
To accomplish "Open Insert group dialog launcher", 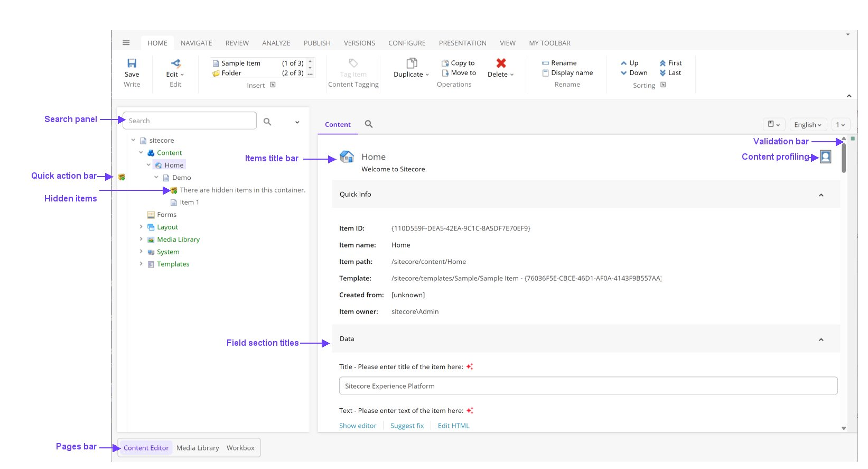I will point(273,85).
